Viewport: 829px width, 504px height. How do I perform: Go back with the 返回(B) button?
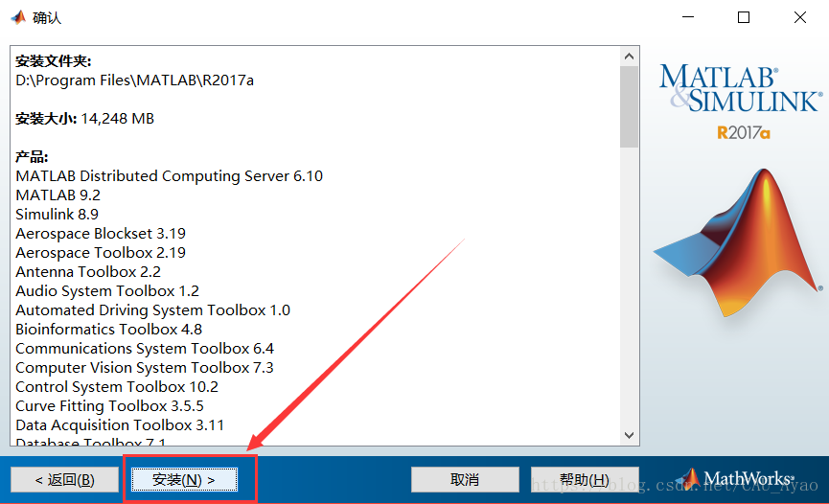(x=64, y=480)
